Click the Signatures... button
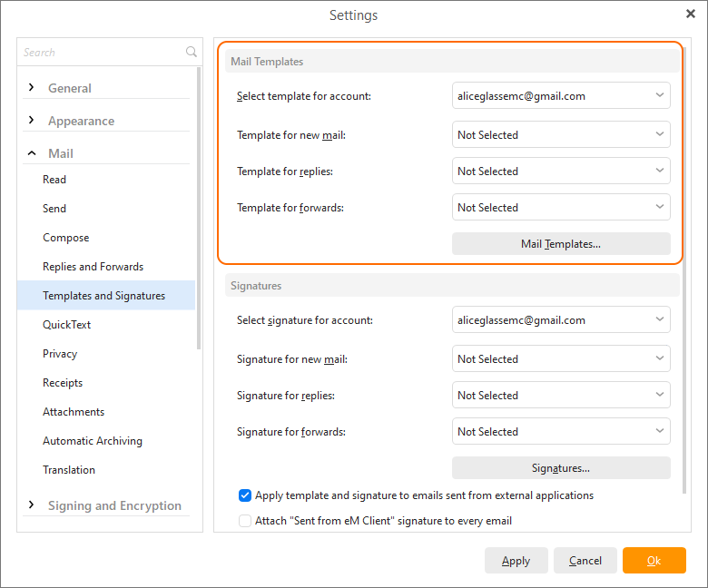 click(561, 468)
